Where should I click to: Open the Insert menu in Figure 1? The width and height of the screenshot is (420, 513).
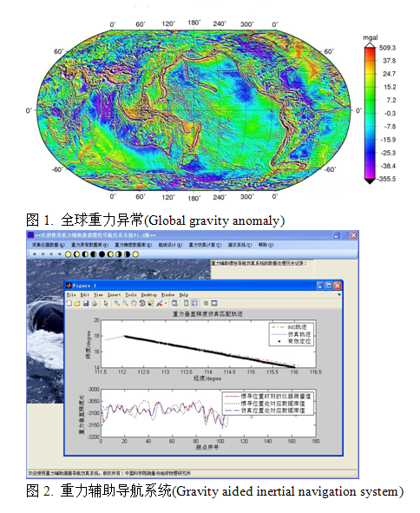114,295
